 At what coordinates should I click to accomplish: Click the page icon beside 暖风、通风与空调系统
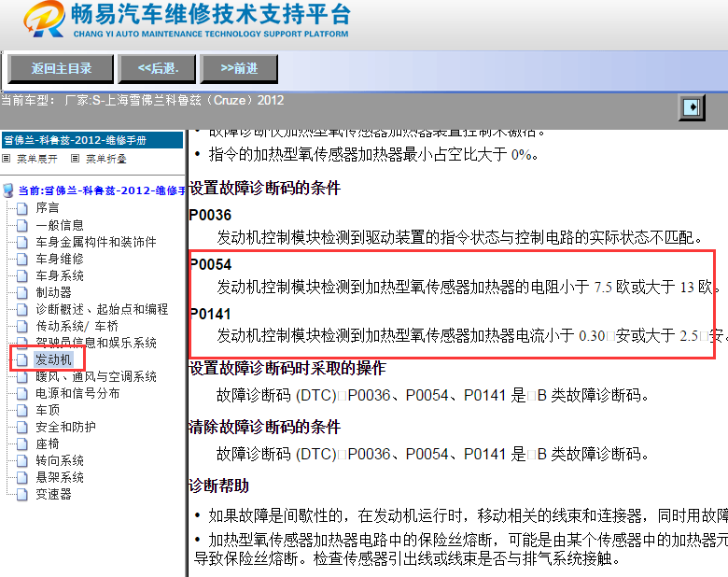click(21, 377)
